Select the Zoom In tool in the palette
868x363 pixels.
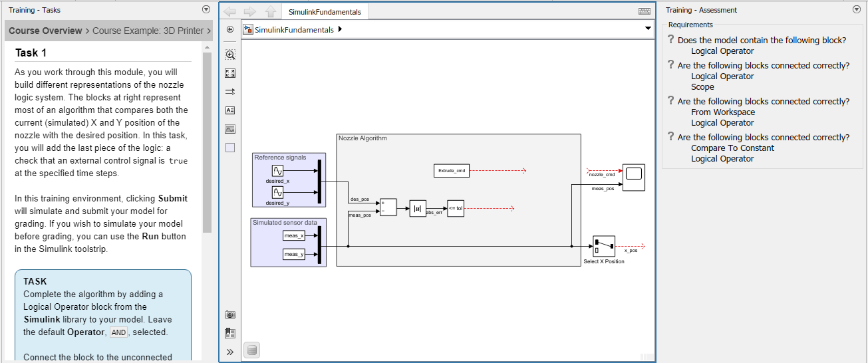(x=230, y=55)
